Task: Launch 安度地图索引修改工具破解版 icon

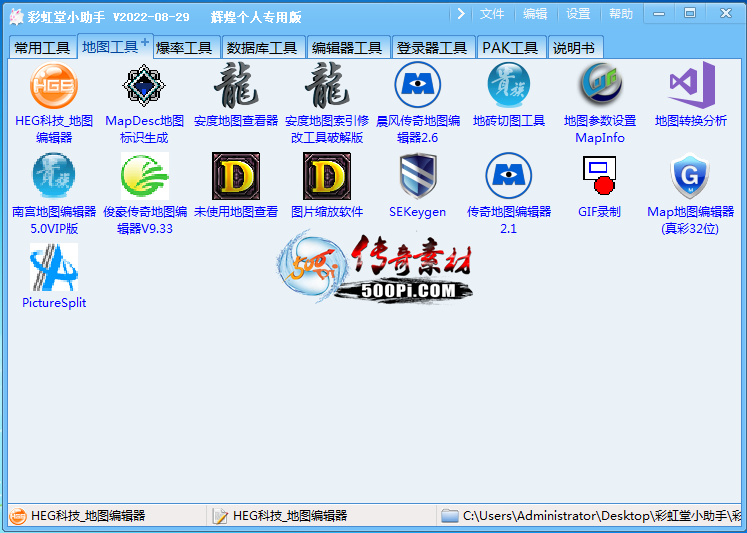Action: click(x=327, y=86)
